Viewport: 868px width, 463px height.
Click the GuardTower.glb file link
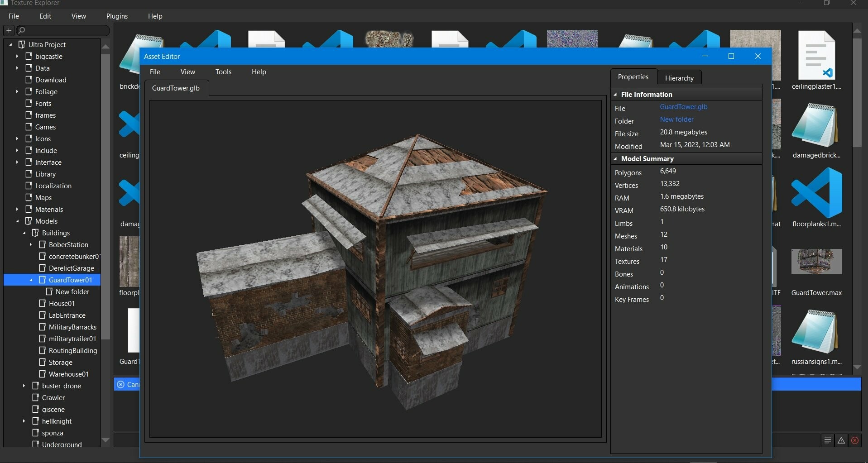(x=683, y=107)
